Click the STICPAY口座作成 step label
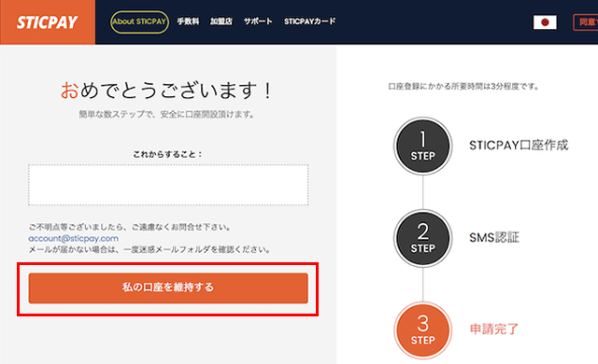Viewport: 598px width, 364px height. [x=519, y=145]
